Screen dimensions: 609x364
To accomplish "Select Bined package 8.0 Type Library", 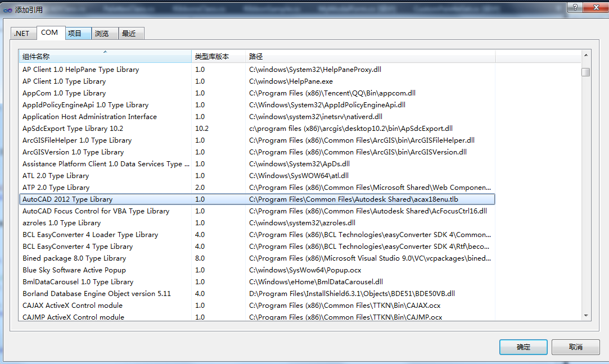I will [x=257, y=258].
